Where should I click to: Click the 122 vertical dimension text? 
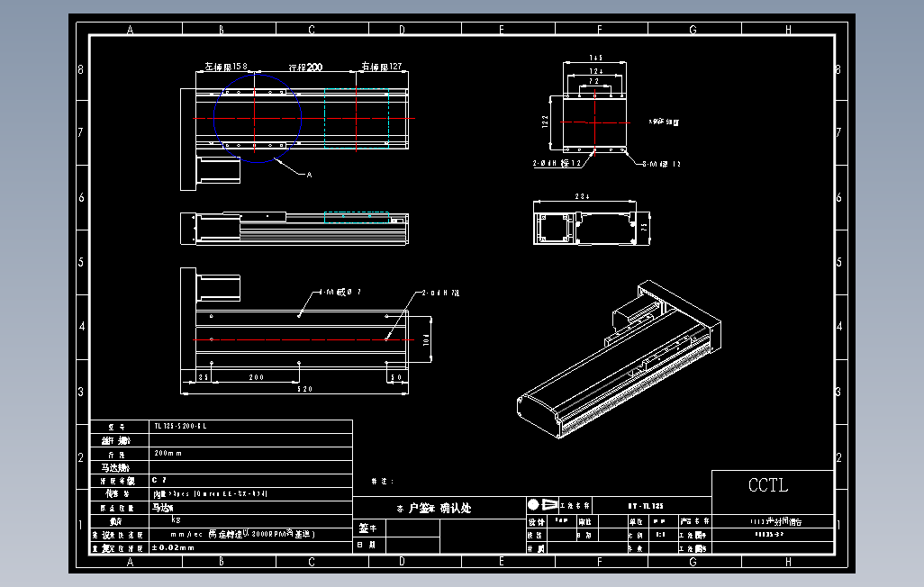[x=545, y=122]
